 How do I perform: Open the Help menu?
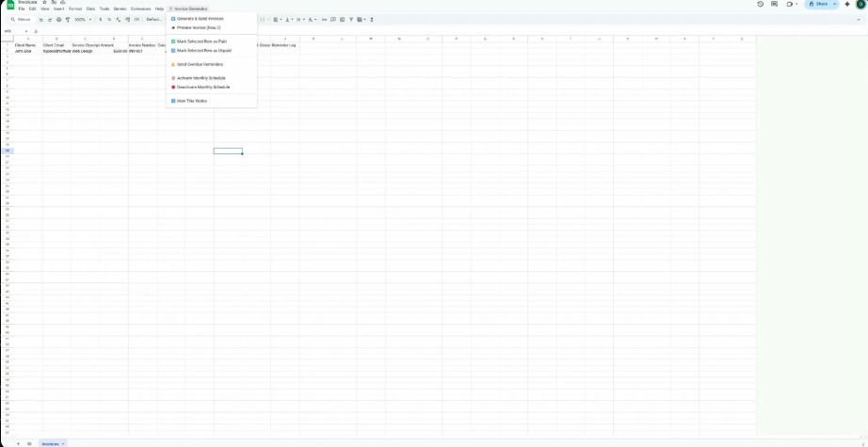click(159, 8)
